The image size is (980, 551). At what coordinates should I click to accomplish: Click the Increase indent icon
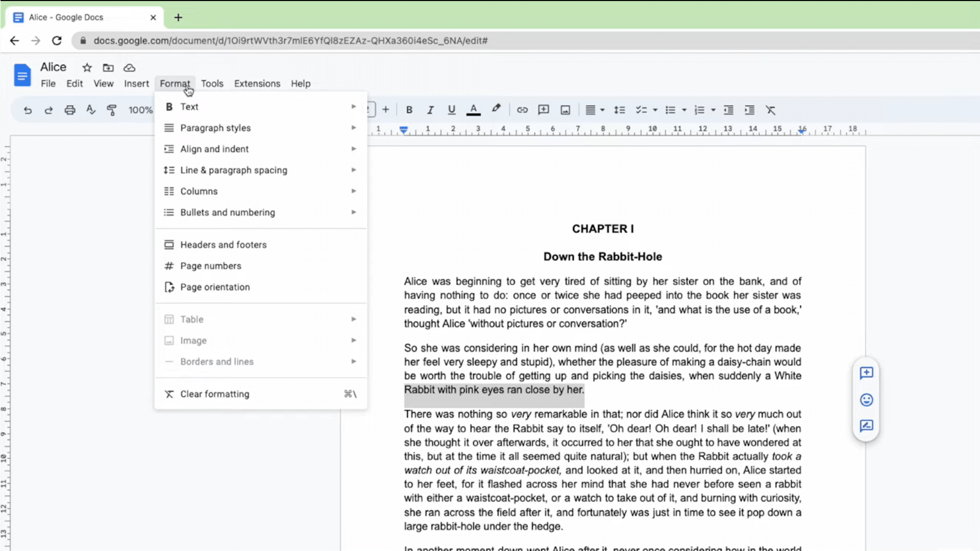(749, 110)
